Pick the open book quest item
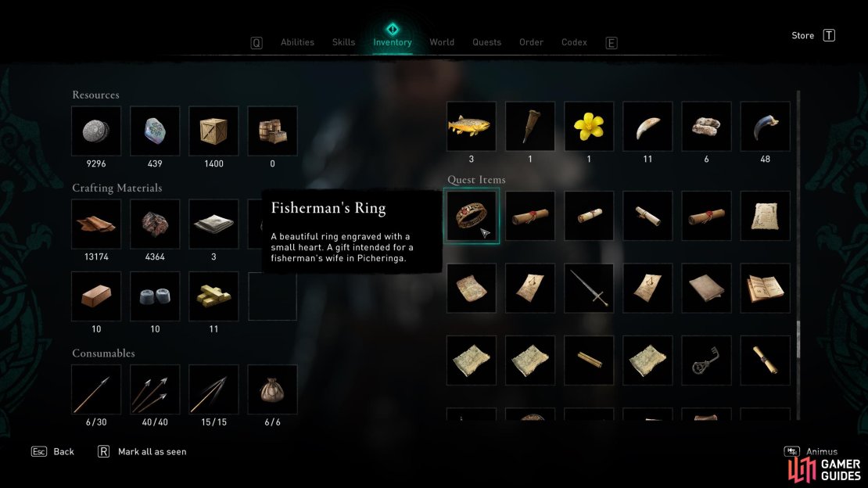The width and height of the screenshot is (868, 488). tap(765, 288)
